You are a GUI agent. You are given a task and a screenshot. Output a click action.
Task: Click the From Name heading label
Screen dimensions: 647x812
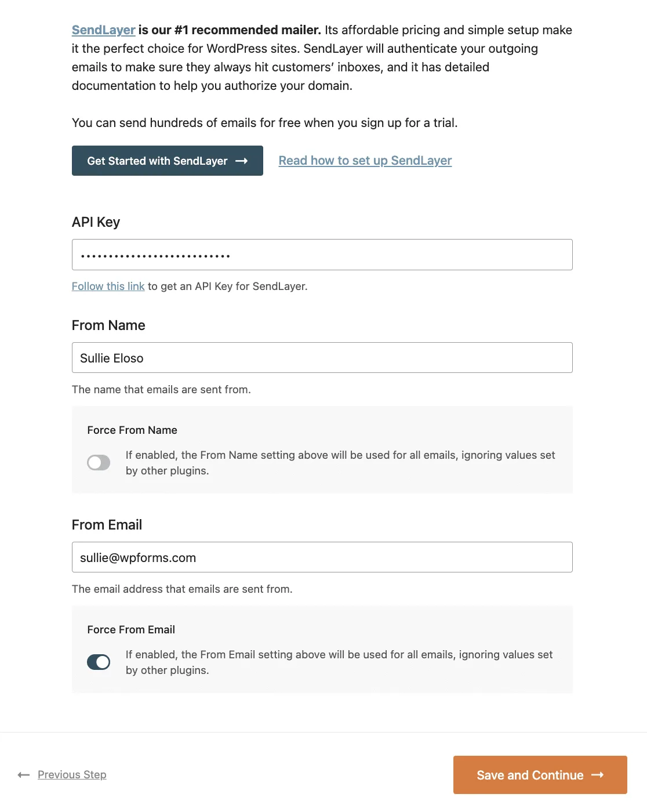tap(108, 325)
